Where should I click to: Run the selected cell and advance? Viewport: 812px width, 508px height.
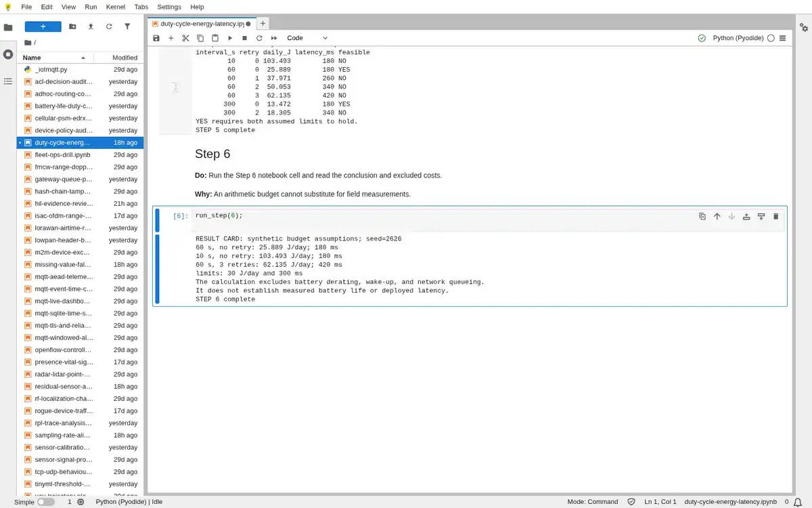point(230,38)
